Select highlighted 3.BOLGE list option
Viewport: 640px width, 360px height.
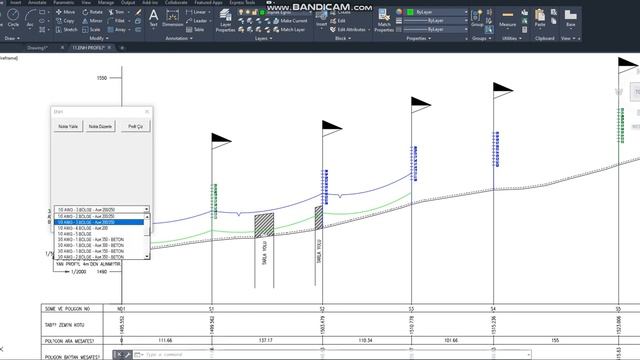coord(99,222)
